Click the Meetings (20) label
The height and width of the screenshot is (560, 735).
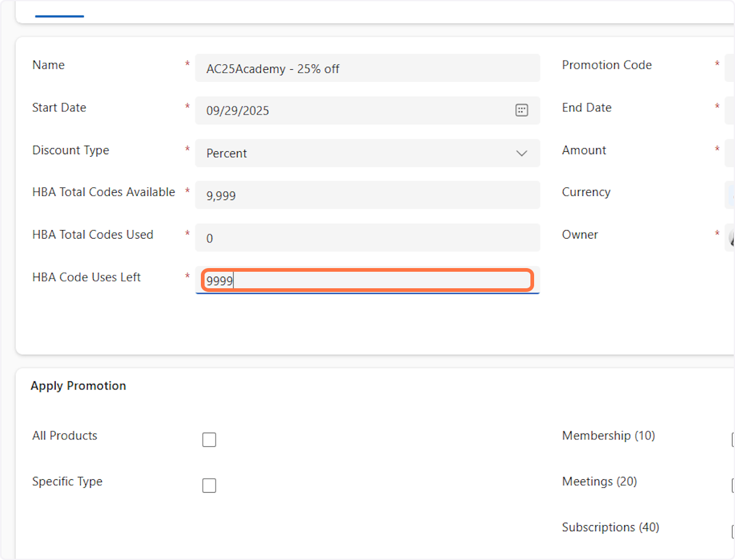click(599, 482)
